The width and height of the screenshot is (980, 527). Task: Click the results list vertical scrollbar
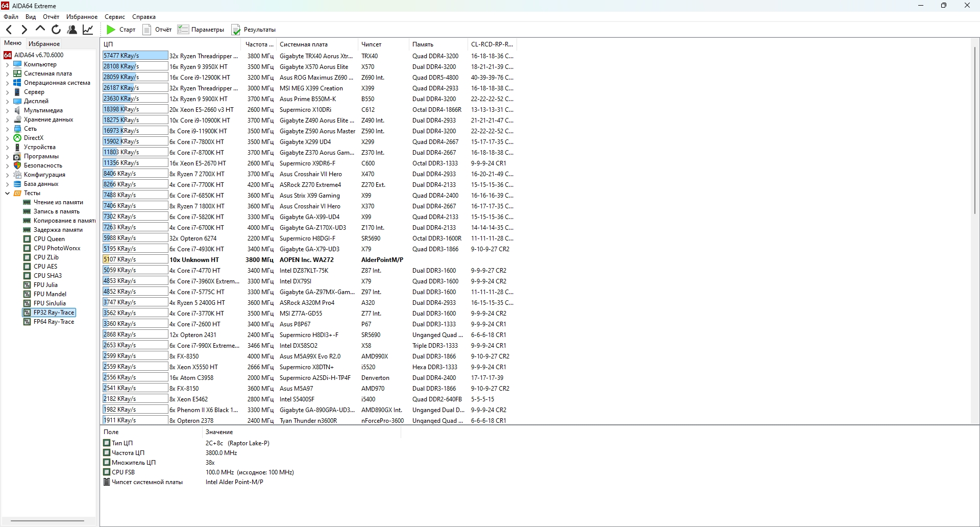(975, 130)
